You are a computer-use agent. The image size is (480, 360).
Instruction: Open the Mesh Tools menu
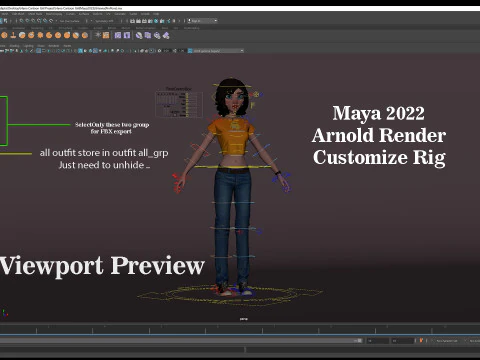(x=35, y=14)
